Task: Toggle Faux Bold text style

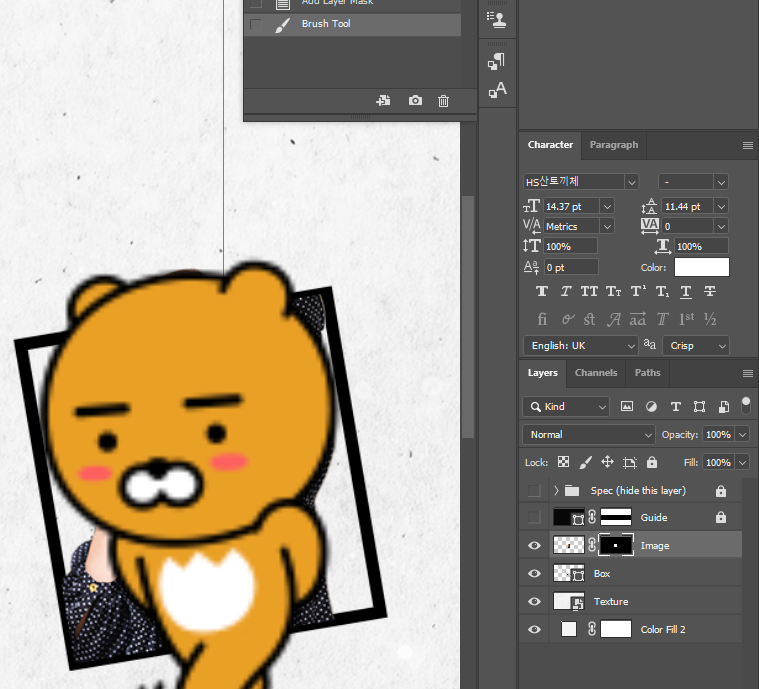Action: 542,291
